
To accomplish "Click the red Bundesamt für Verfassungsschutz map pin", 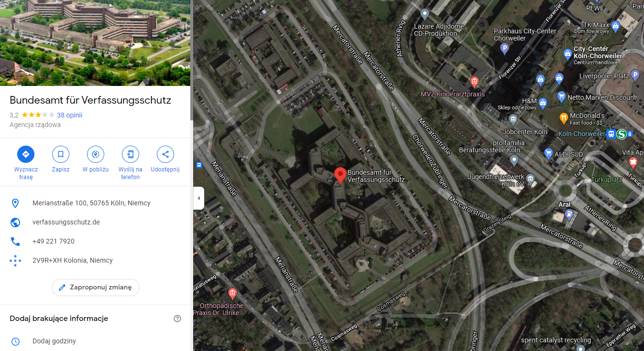I will point(340,176).
